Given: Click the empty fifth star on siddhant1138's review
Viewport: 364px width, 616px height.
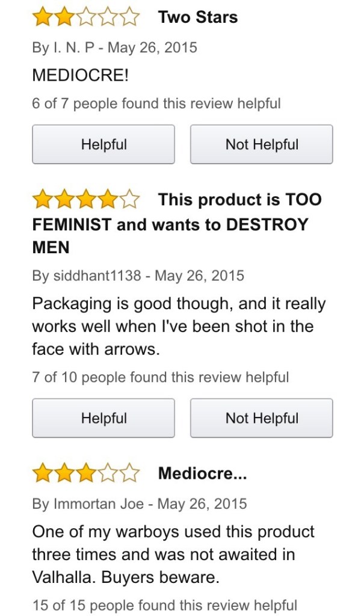Looking at the screenshot, I should point(131,199).
